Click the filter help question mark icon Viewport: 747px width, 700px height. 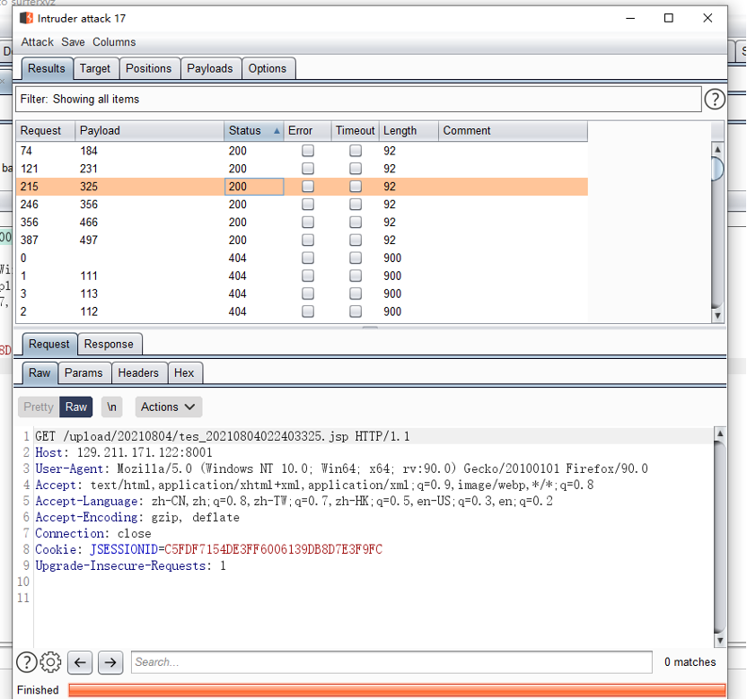point(715,100)
